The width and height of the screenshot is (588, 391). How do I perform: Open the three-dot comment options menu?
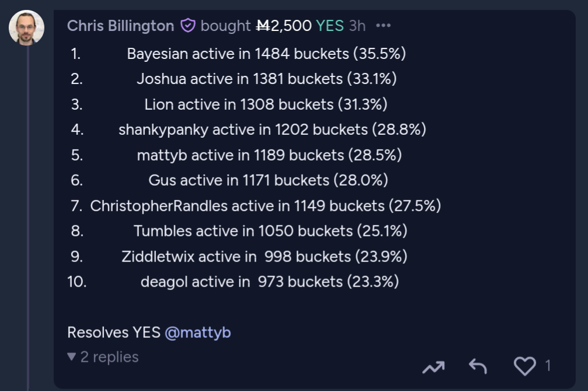click(383, 26)
